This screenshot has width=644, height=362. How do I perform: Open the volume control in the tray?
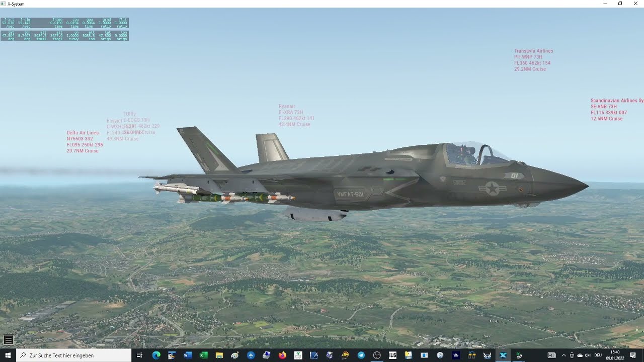click(587, 355)
